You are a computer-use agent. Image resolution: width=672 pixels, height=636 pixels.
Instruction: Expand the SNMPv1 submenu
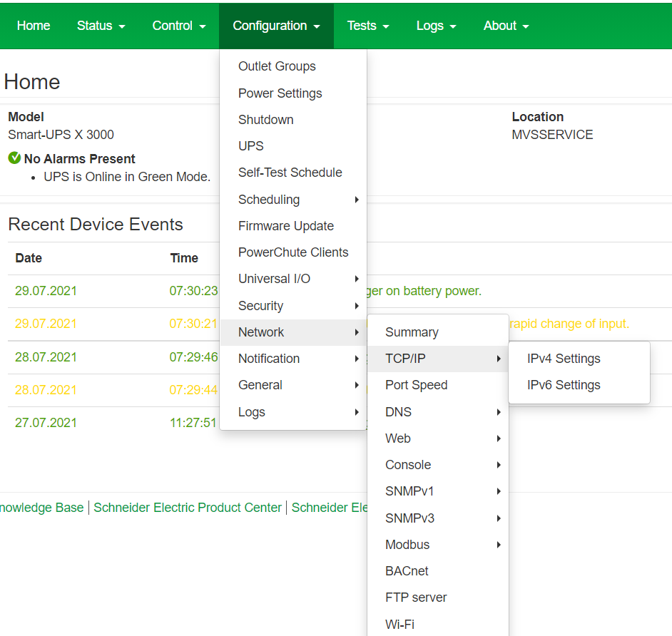(x=438, y=491)
